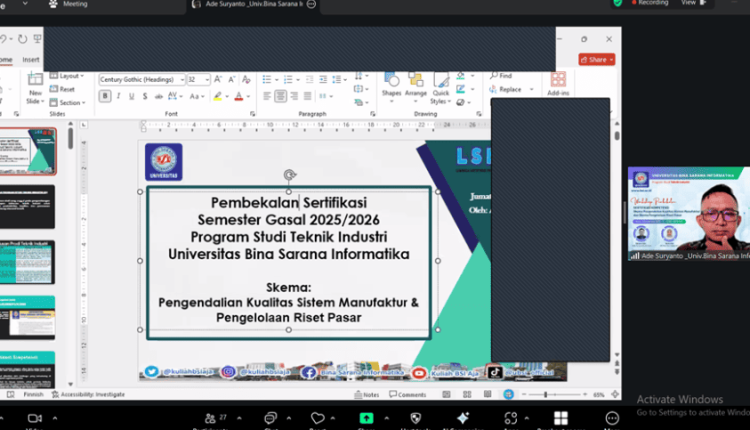Open font color dropdown arrow
This screenshot has width=750, height=430.
click(248, 96)
